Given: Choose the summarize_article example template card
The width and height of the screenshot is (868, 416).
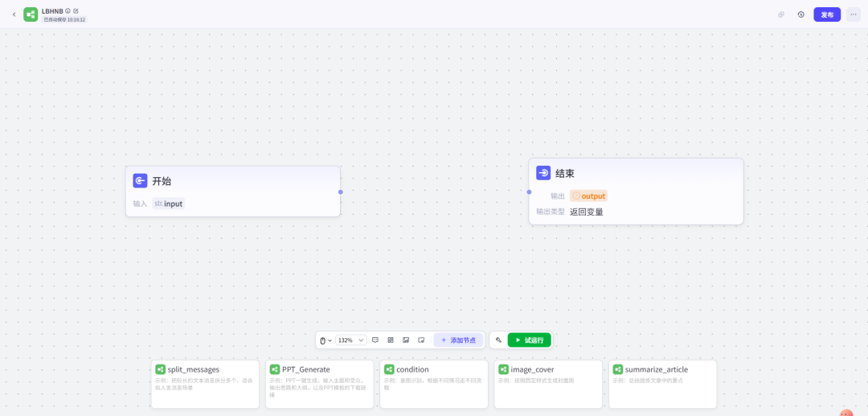Looking at the screenshot, I should [662, 384].
